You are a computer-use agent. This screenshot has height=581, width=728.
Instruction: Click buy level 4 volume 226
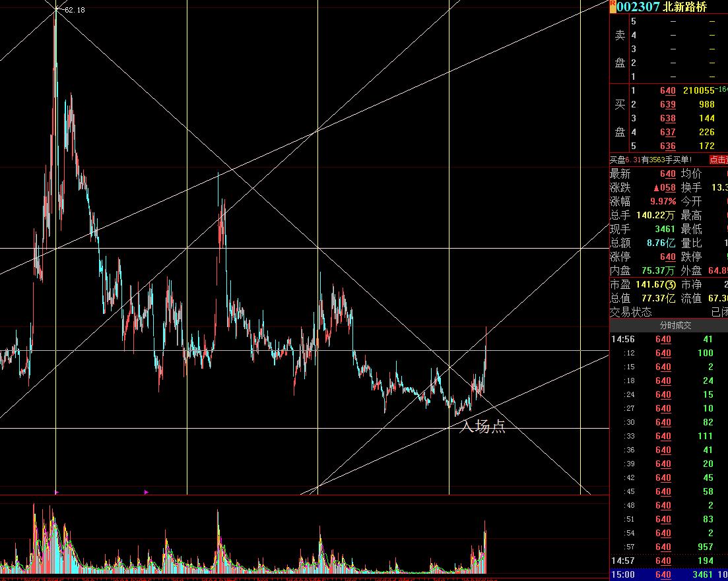pyautogui.click(x=707, y=133)
